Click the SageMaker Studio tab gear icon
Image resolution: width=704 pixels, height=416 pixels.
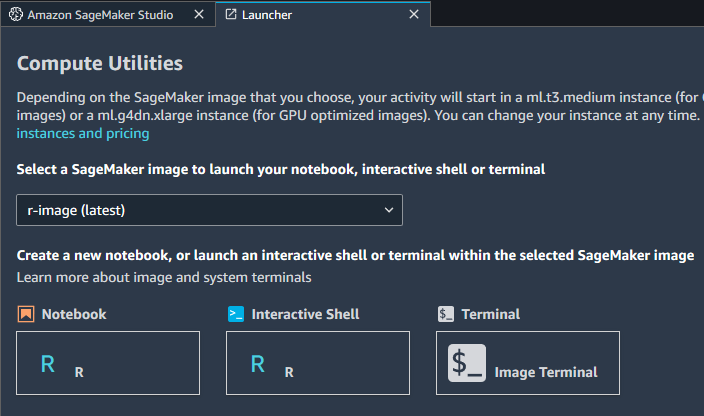coord(14,15)
